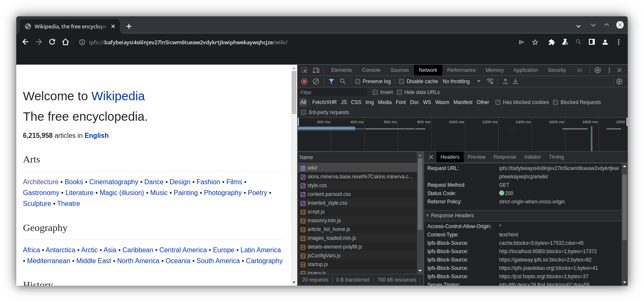Open the browser side panel
644x302 pixels.
591,42
